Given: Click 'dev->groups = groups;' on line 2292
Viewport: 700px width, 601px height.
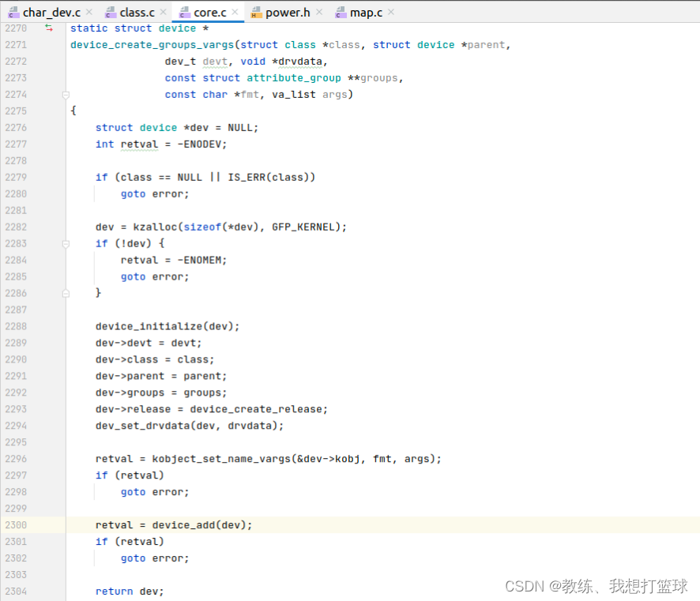Looking at the screenshot, I should pyautogui.click(x=161, y=393).
